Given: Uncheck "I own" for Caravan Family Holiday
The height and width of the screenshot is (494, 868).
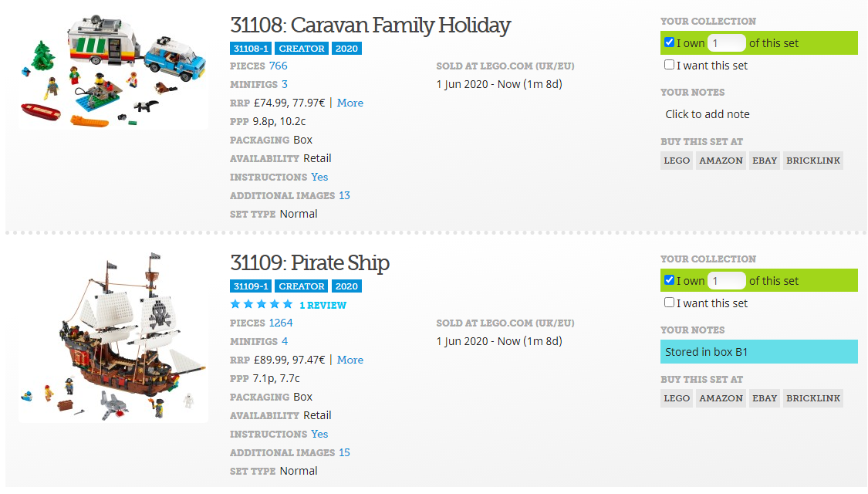Looking at the screenshot, I should click(x=669, y=42).
